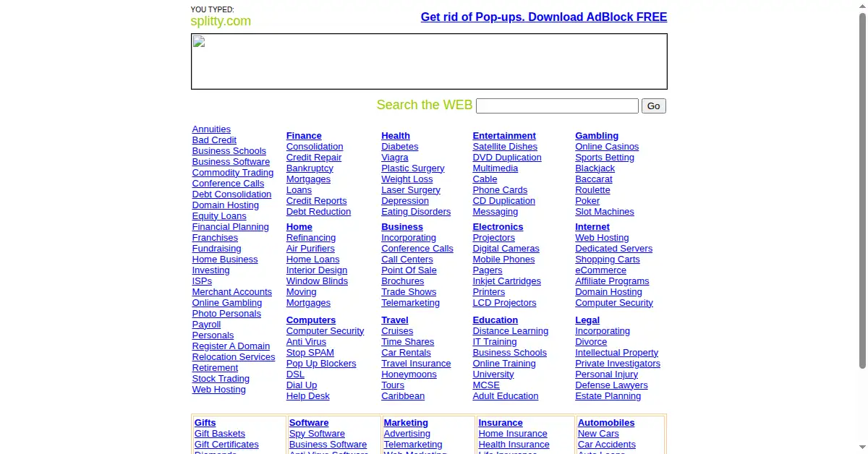868x454 pixels.
Task: Select the Equity Loans link
Action: (219, 216)
